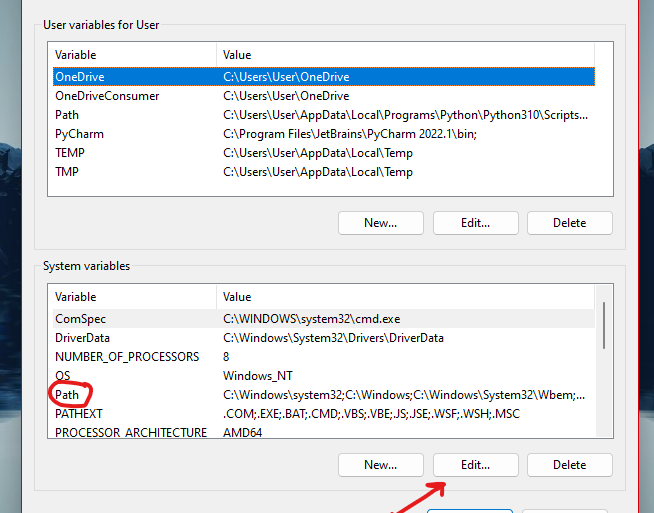
Task: Select the PROCESSOR_ARCHITECTURE system variable
Action: 324,431
